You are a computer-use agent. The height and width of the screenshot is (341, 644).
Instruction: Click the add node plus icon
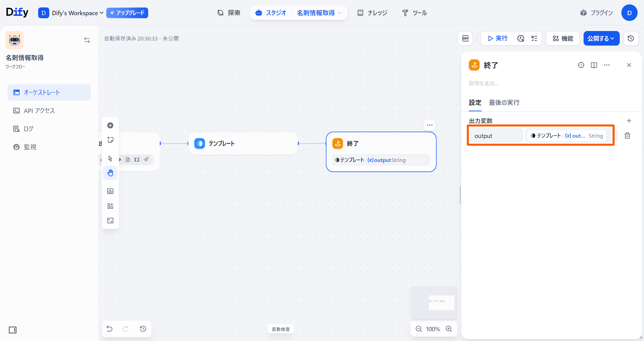click(110, 125)
